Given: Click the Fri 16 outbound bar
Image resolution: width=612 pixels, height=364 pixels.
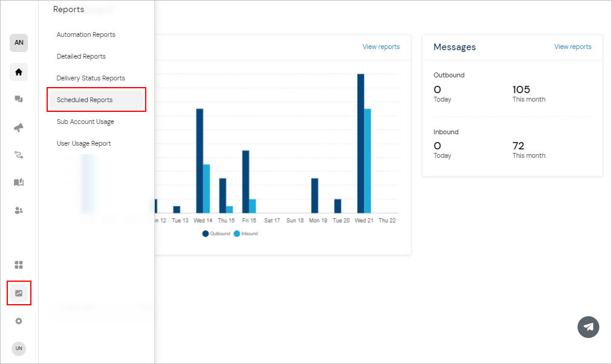Looking at the screenshot, I should tap(246, 181).
